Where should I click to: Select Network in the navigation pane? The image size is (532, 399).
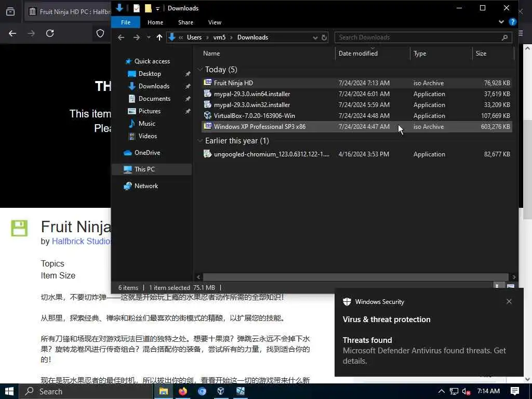146,186
